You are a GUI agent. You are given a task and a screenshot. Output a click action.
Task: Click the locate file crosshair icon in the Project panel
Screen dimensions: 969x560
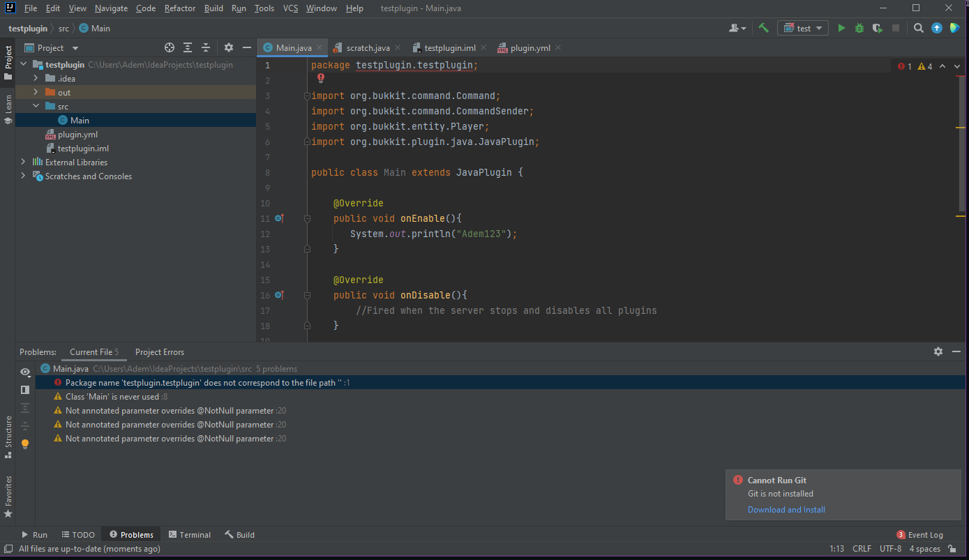(x=170, y=47)
